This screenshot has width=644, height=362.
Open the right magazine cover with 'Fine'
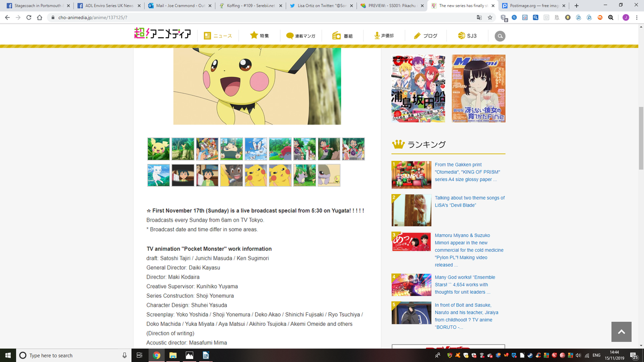[478, 88]
